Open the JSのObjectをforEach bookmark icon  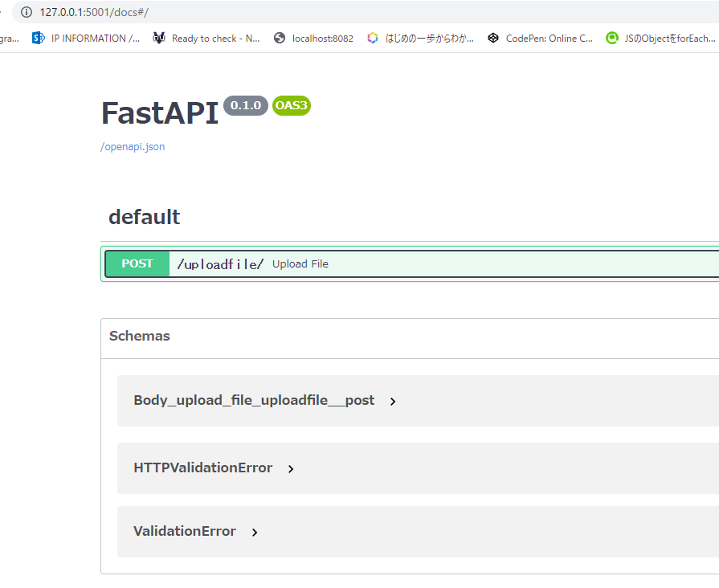click(612, 38)
